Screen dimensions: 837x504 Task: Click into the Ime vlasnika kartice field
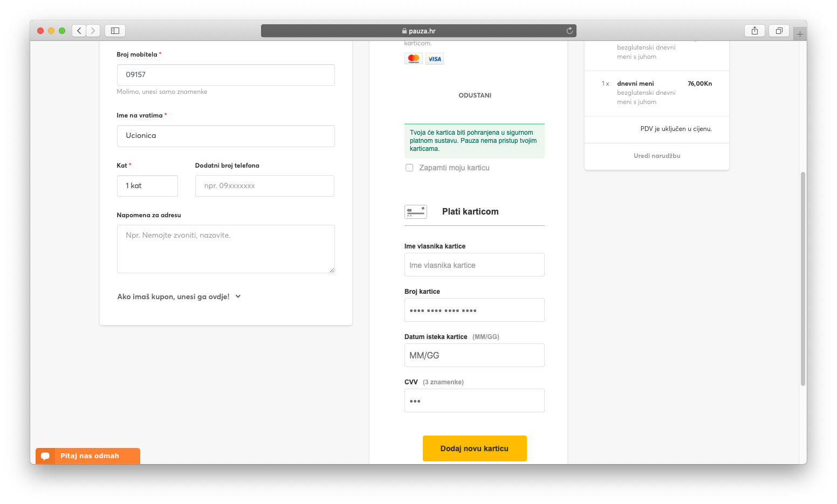(474, 265)
